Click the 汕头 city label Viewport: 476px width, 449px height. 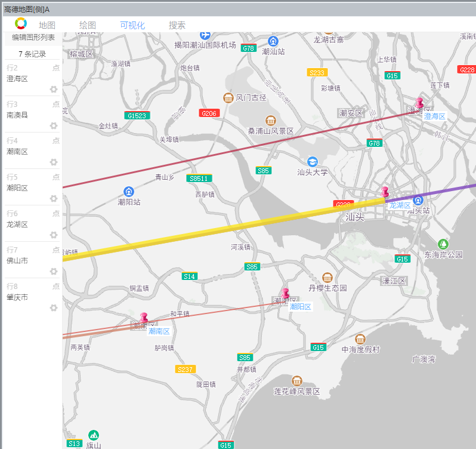coord(354,217)
